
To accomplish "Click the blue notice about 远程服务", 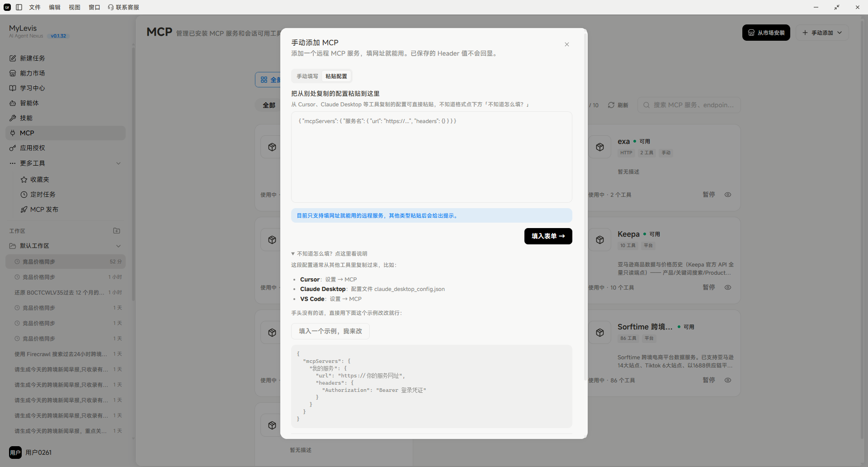I will click(432, 215).
